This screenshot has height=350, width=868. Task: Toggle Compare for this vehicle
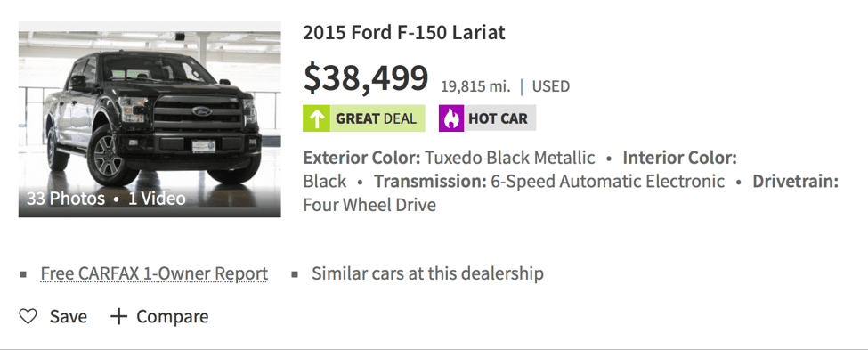172,317
